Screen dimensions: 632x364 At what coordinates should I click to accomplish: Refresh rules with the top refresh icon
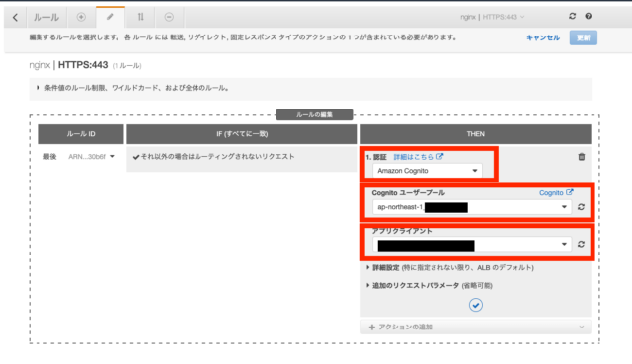[x=572, y=16]
